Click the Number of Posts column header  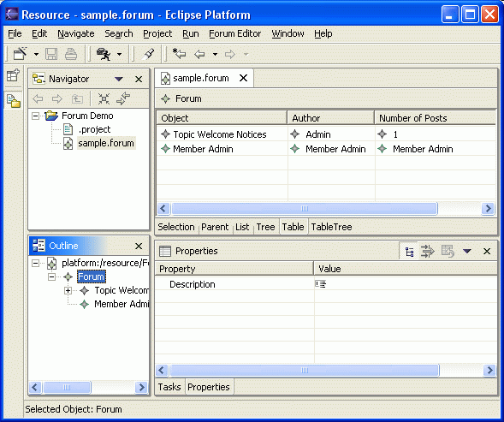[x=436, y=118]
